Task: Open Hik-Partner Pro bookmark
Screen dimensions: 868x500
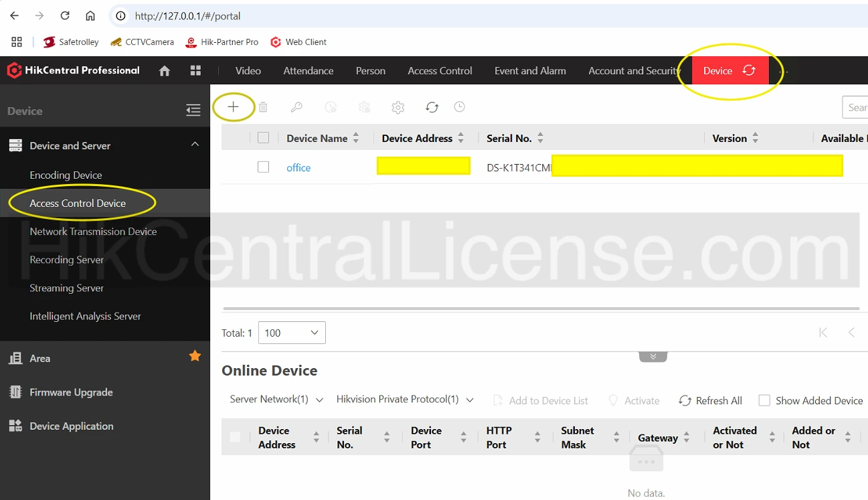Action: tap(222, 41)
